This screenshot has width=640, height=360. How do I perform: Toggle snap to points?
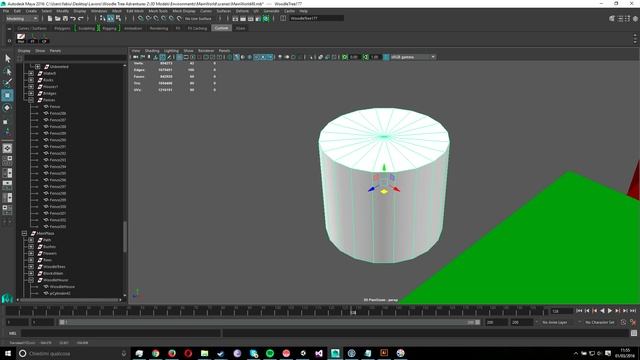[156, 18]
